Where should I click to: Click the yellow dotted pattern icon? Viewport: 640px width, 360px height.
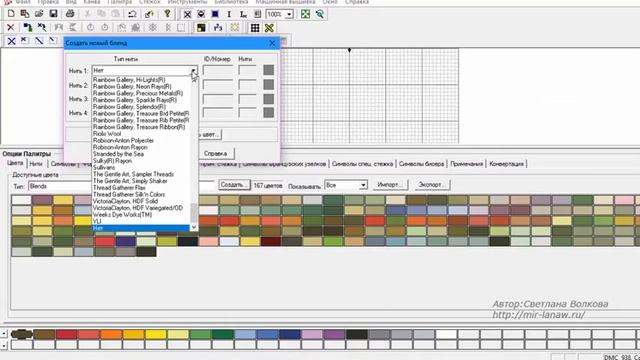click(235, 28)
